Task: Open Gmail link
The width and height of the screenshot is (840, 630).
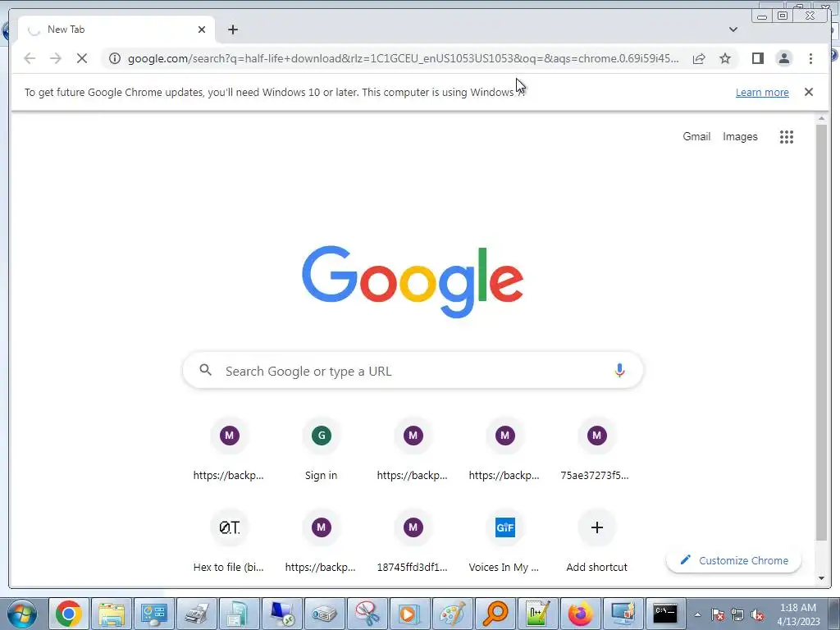Action: [696, 137]
